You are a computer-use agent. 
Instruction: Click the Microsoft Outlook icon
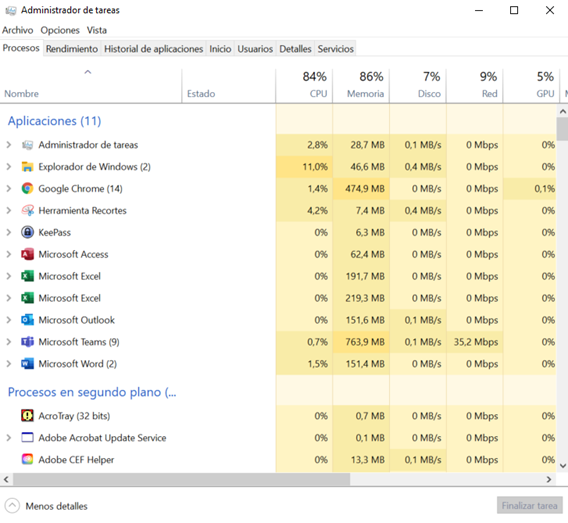(28, 320)
